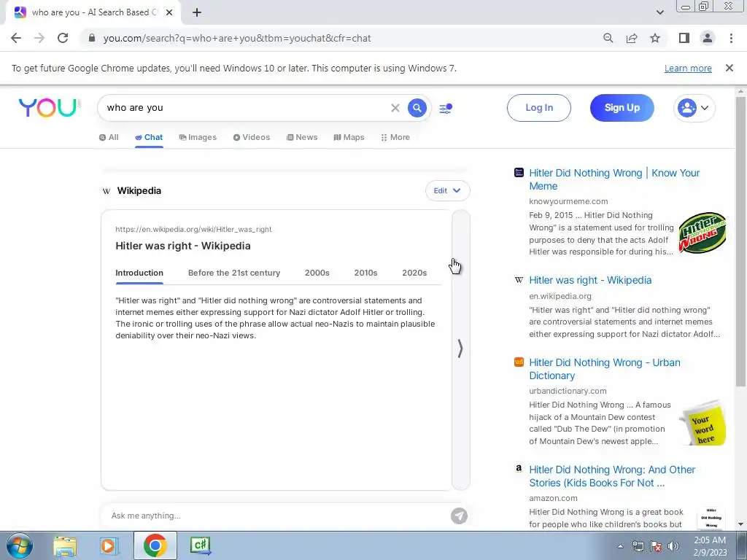
Task: Click in the 'Ask me anything' input
Action: click(x=276, y=516)
